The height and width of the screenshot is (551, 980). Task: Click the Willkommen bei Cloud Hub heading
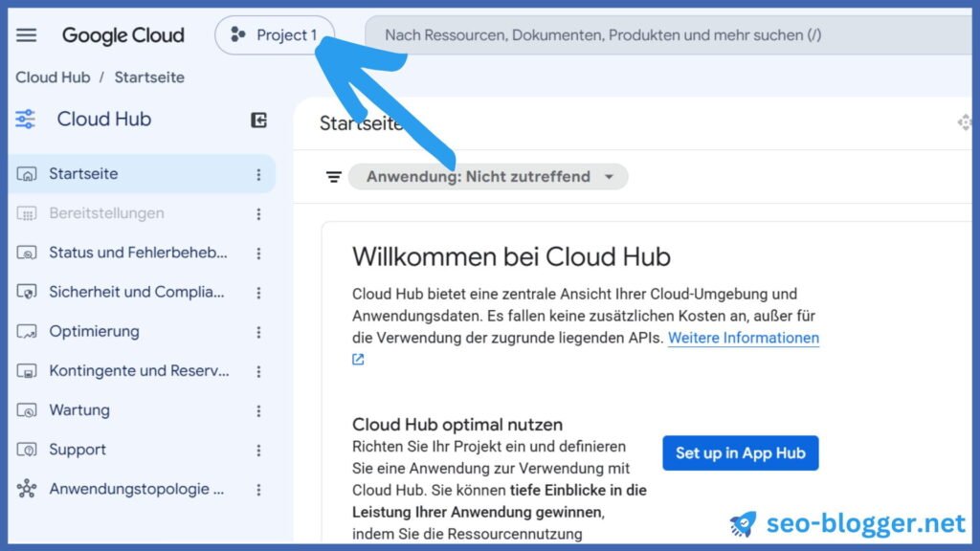click(511, 256)
